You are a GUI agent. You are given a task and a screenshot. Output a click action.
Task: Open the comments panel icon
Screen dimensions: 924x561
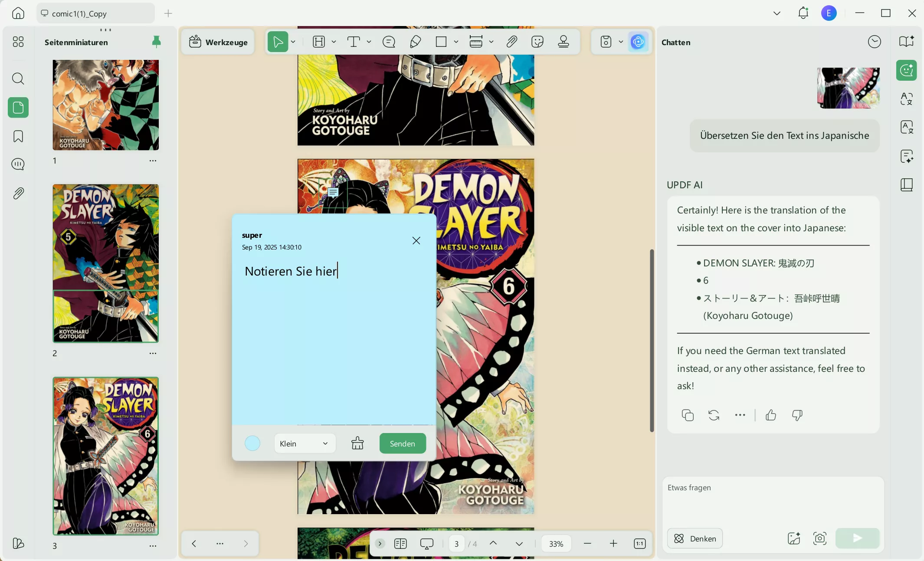[18, 164]
